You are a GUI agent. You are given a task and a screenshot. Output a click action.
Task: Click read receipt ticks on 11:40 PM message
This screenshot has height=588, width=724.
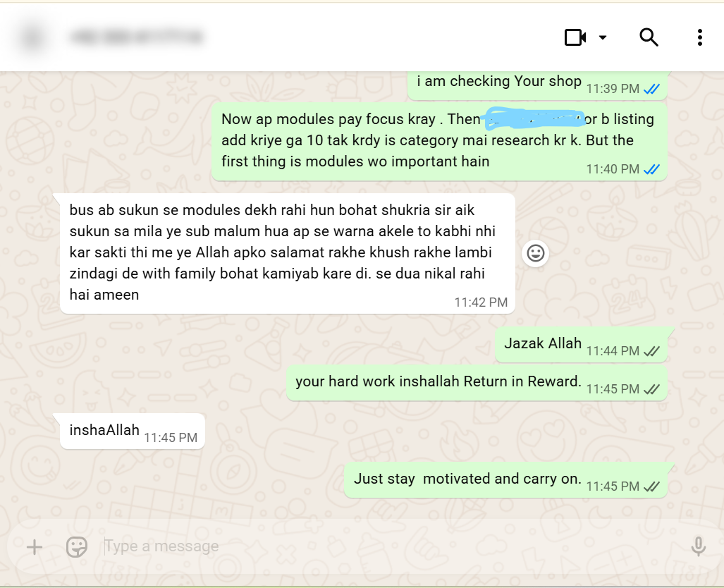point(651,169)
